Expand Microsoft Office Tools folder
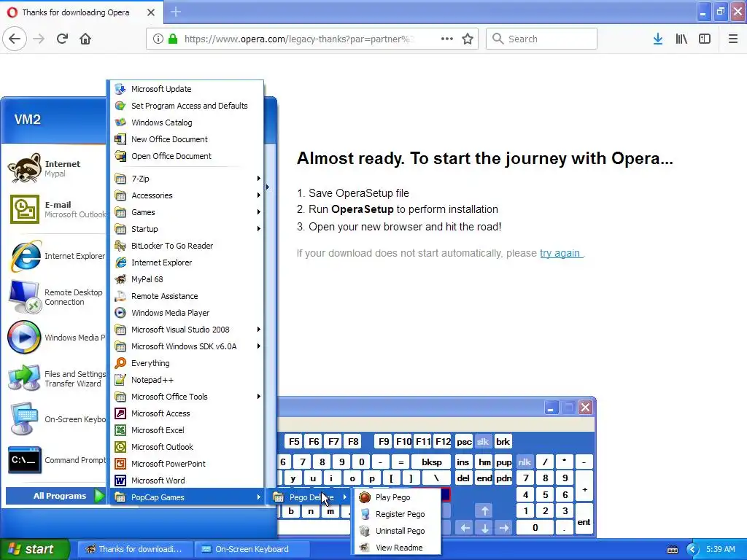Screen dimensions: 747x560 click(187, 397)
